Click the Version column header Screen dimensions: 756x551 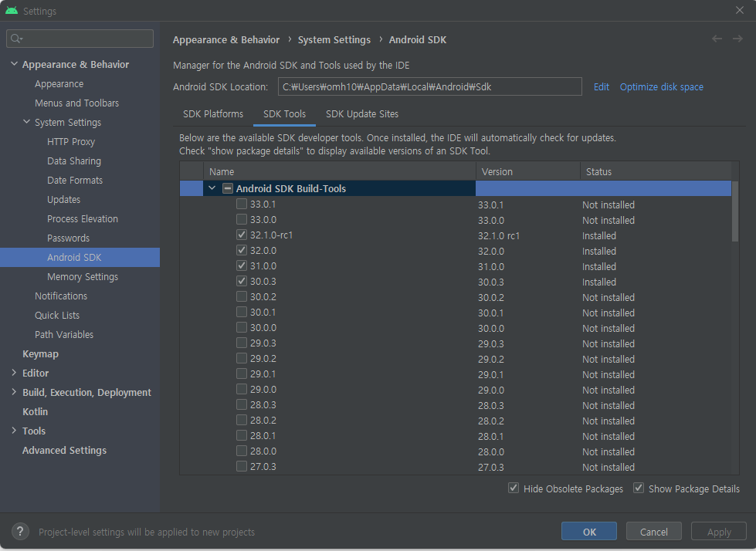pos(528,171)
